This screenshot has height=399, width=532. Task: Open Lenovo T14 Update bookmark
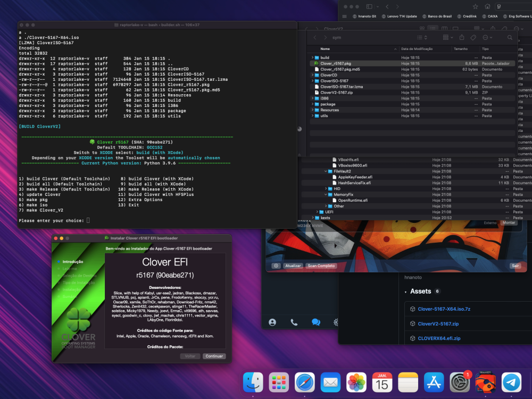tap(399, 16)
